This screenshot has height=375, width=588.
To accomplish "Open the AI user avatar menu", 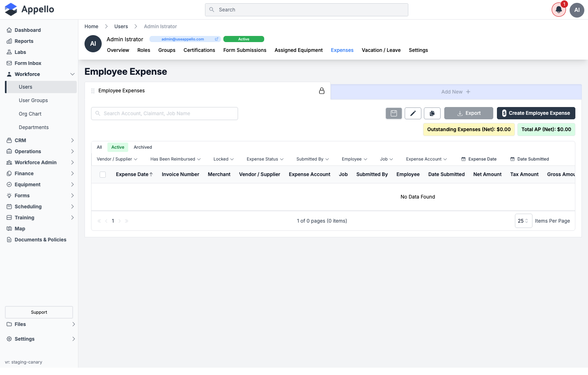I will coord(577,10).
